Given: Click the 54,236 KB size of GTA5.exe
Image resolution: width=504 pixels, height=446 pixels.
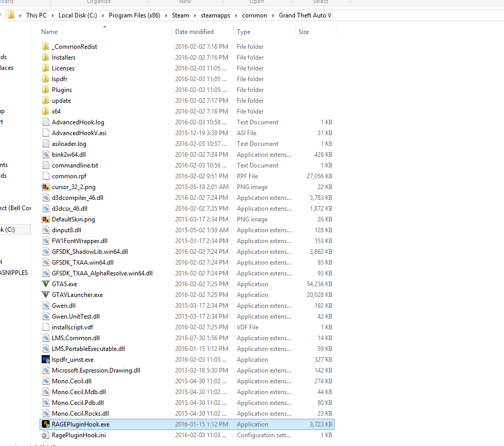Looking at the screenshot, I should click(x=319, y=284).
